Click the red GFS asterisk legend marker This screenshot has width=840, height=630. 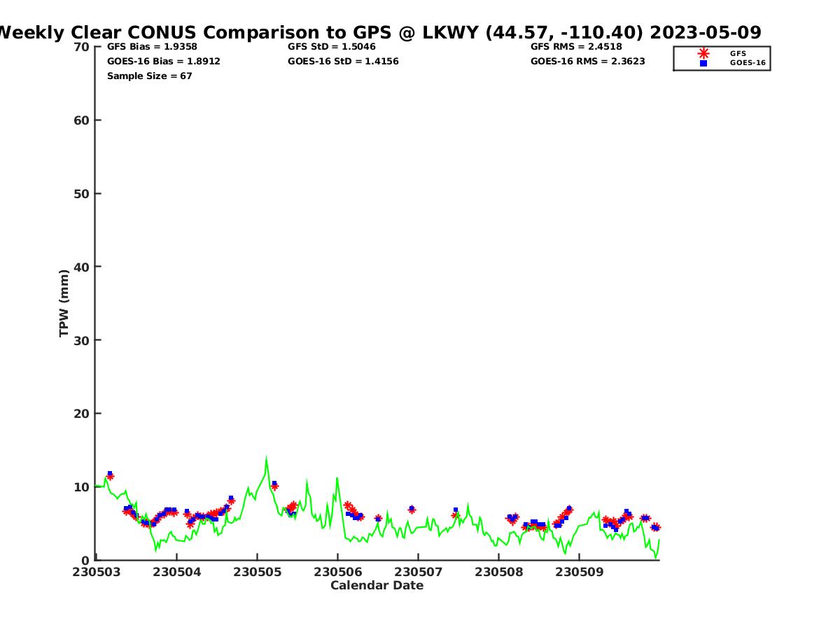[703, 53]
